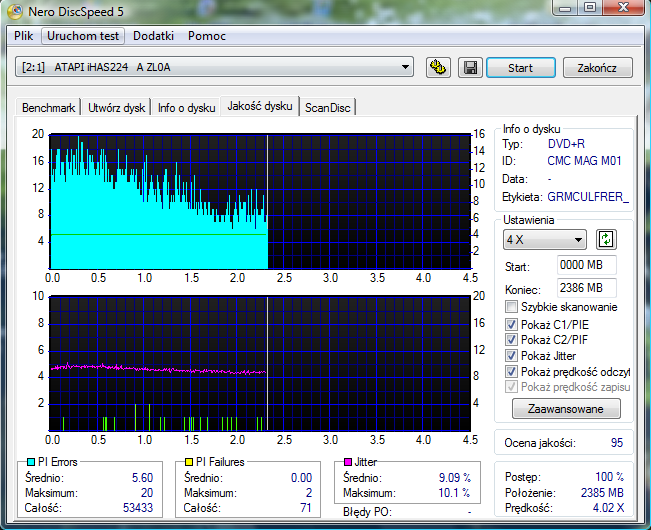651x530 pixels.
Task: Click the Nero DiscSpeed title bar icon
Action: point(15,11)
